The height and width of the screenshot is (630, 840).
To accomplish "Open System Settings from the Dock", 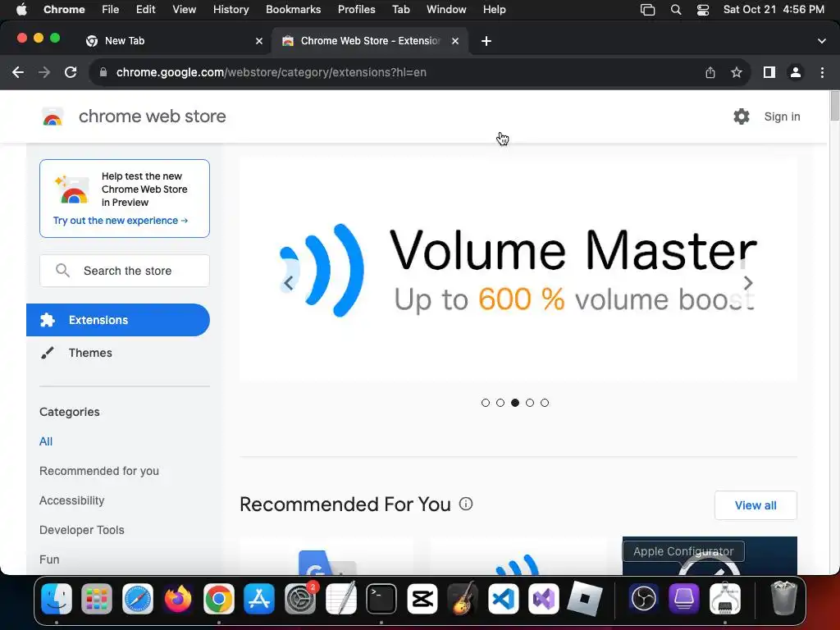I will point(300,598).
